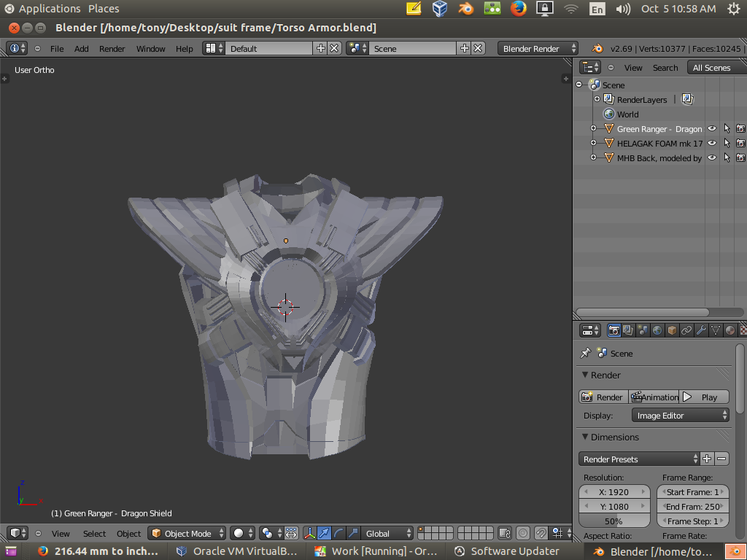Hide MHB Back object with eye icon

712,157
